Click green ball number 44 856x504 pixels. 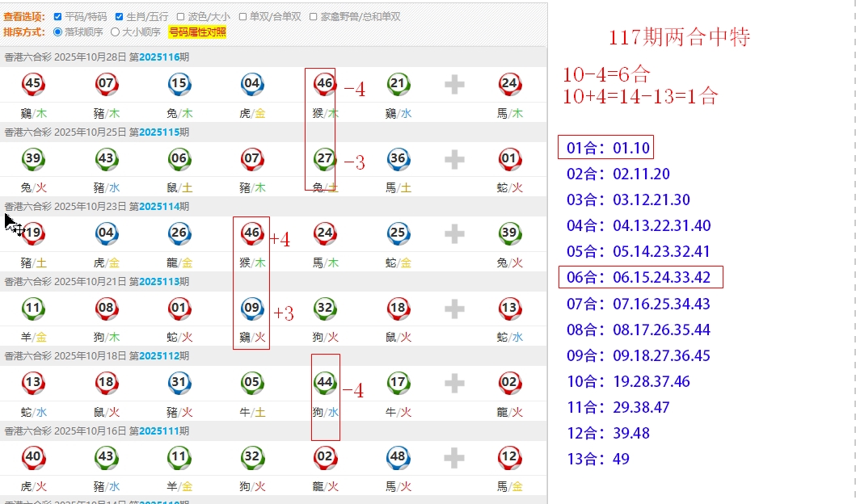point(325,384)
